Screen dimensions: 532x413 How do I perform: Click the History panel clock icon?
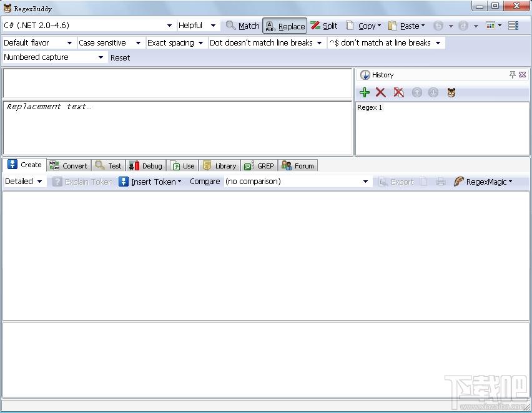tap(365, 75)
